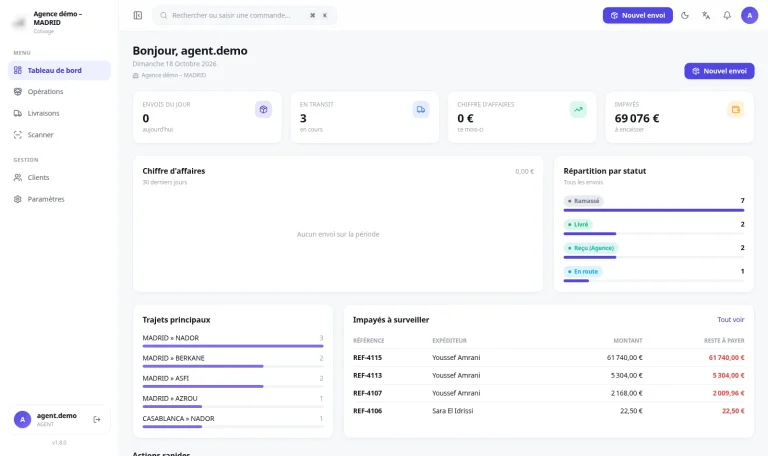Screen dimensions: 768x456
Task: Click the package icon on Envois du jour card
Action: tap(264, 109)
